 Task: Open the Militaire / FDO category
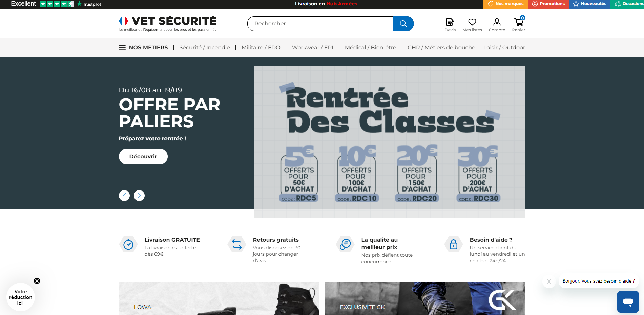point(261,48)
